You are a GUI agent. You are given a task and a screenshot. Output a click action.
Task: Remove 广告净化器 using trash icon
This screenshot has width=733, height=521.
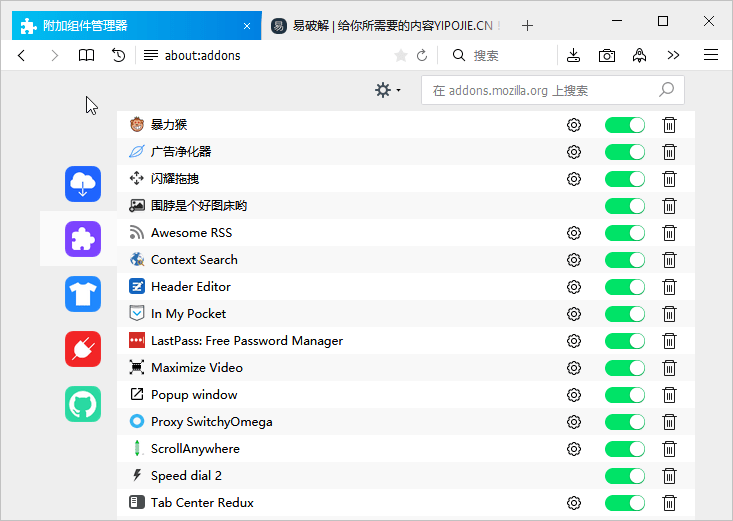[669, 152]
